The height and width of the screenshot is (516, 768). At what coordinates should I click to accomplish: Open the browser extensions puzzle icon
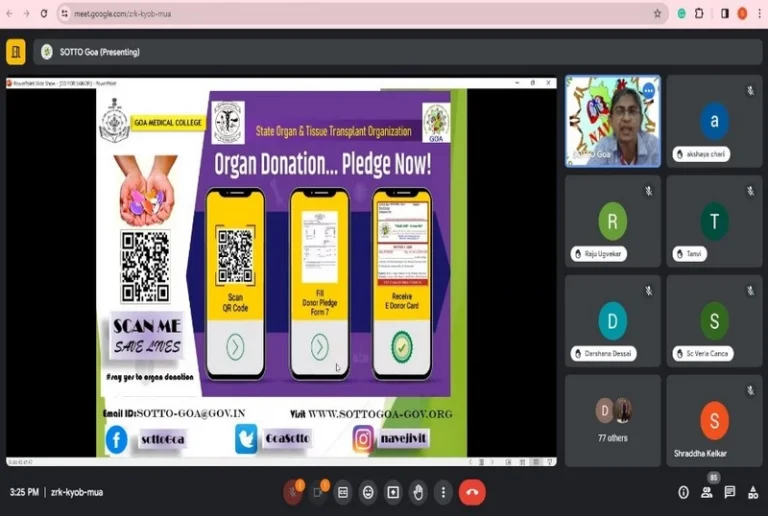699,14
